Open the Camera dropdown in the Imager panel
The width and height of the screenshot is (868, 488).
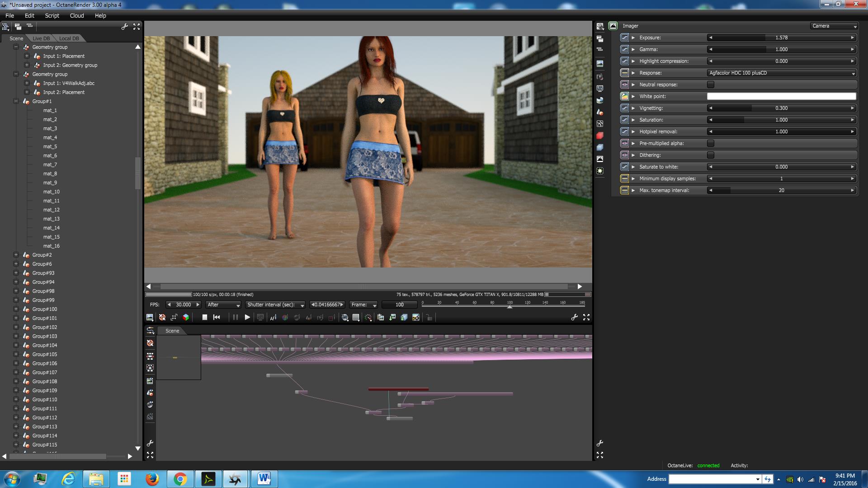(834, 26)
